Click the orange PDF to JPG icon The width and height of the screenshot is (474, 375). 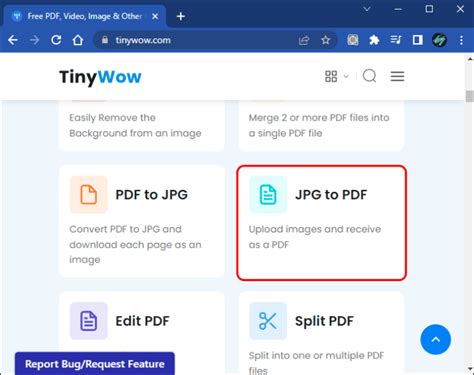[x=89, y=194]
